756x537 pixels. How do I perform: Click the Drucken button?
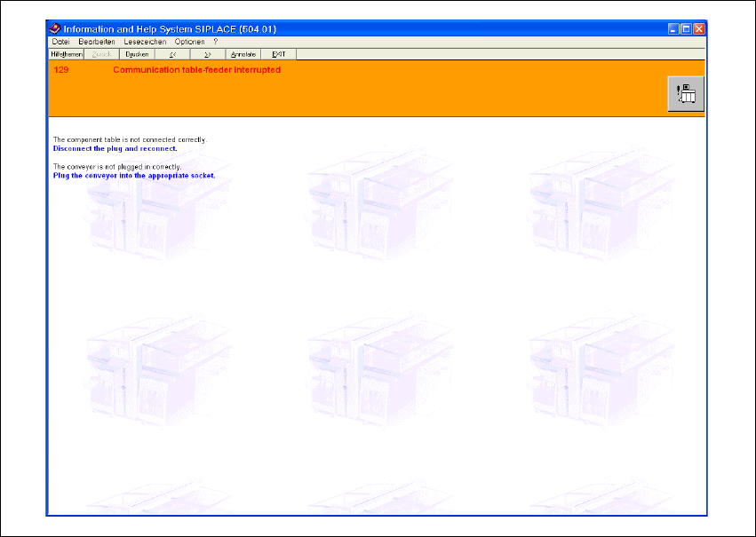(137, 54)
